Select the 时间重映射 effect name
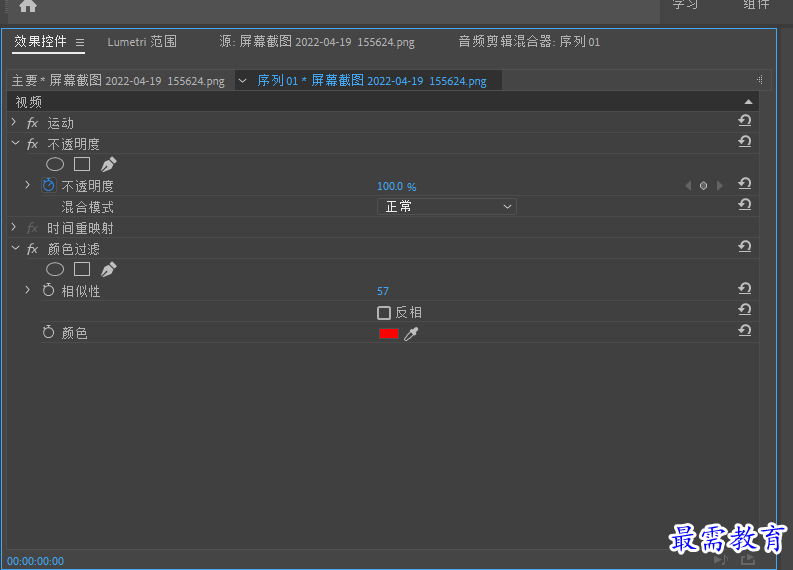This screenshot has height=570, width=793. [80, 229]
